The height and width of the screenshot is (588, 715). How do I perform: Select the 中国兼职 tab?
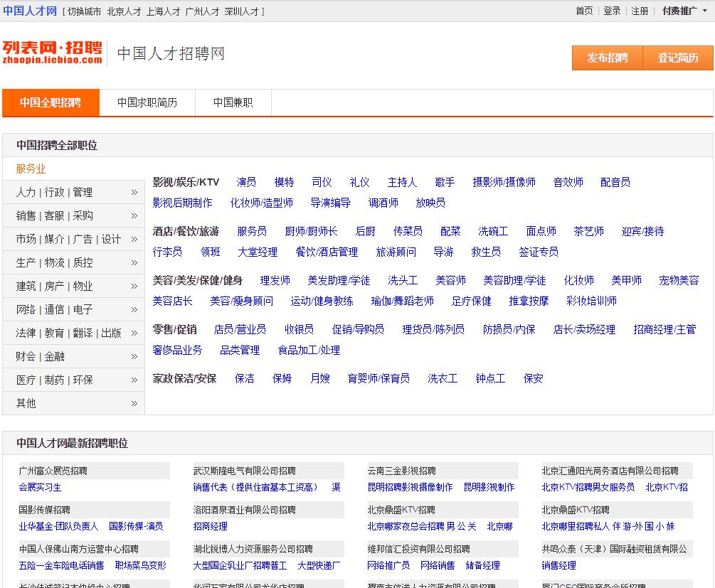(233, 102)
